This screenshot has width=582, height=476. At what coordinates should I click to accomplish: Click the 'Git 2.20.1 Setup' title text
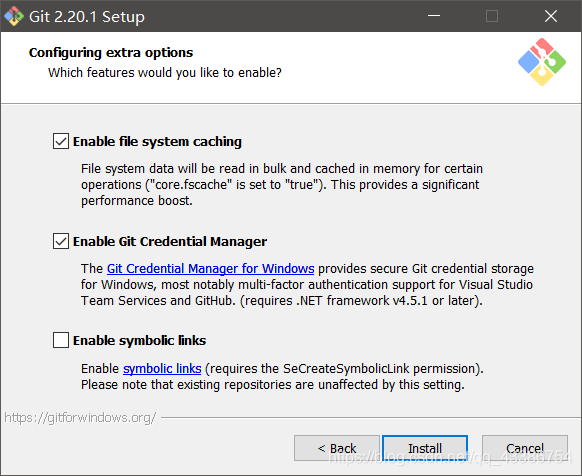(87, 17)
